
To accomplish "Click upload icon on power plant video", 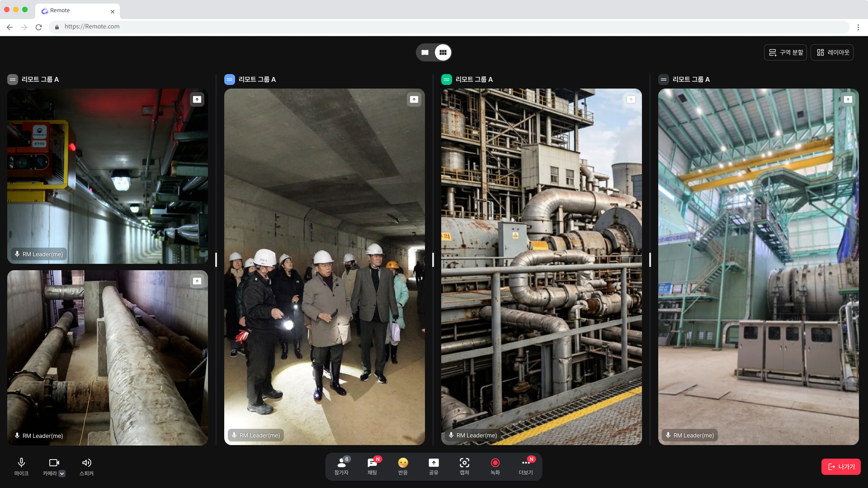I will tap(631, 99).
